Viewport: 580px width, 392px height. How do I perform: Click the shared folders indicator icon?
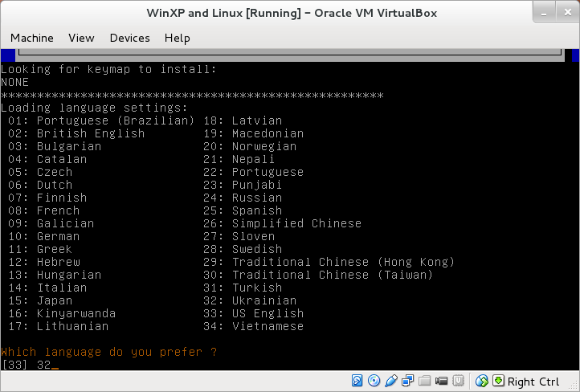424,381
